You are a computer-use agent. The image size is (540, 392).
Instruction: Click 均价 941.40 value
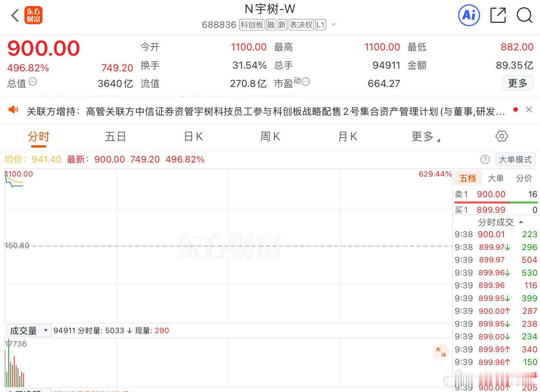[47, 159]
